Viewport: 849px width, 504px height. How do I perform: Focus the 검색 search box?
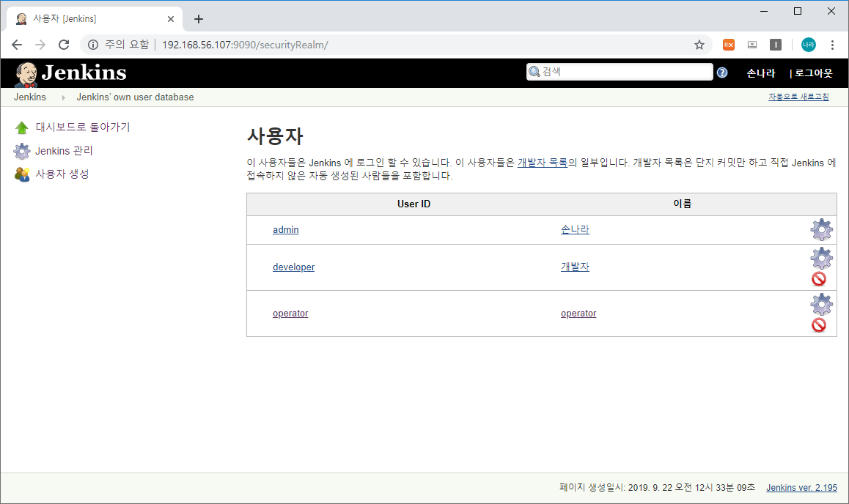tap(620, 72)
